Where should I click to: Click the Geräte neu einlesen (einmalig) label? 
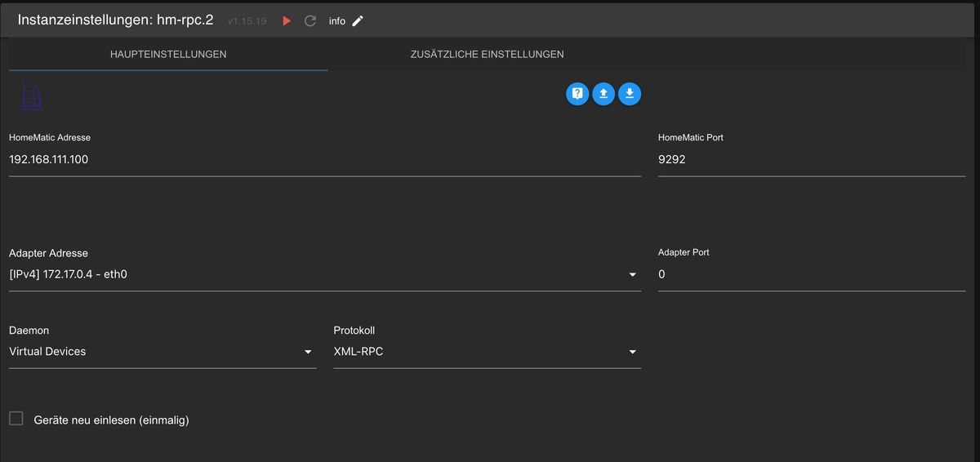(111, 420)
